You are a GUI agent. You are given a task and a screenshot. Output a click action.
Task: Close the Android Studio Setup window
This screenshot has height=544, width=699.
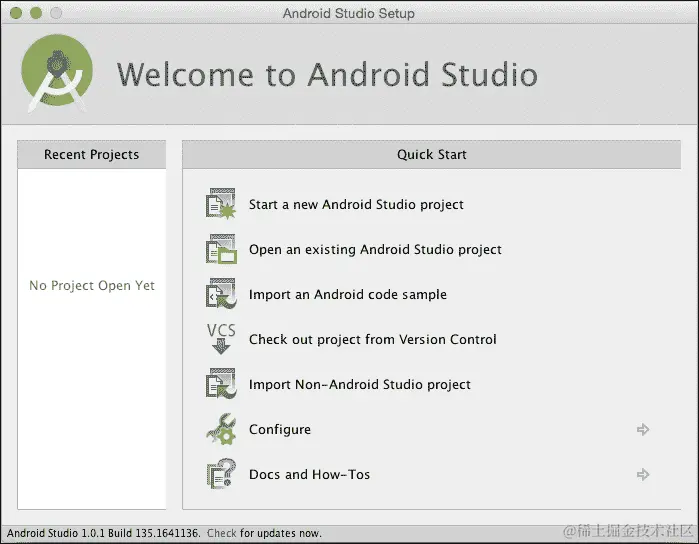16,13
